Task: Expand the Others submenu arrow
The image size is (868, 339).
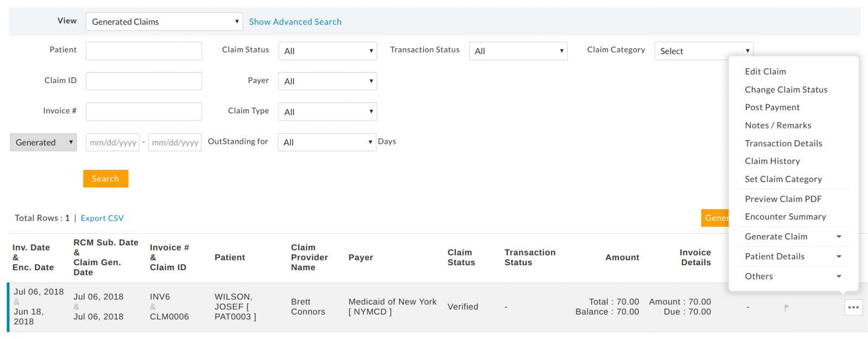Action: point(839,277)
